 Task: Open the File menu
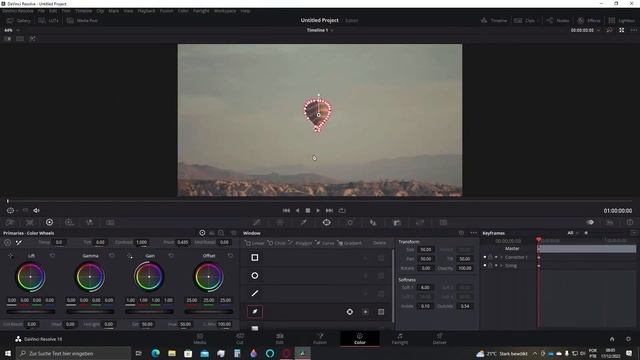click(x=41, y=11)
